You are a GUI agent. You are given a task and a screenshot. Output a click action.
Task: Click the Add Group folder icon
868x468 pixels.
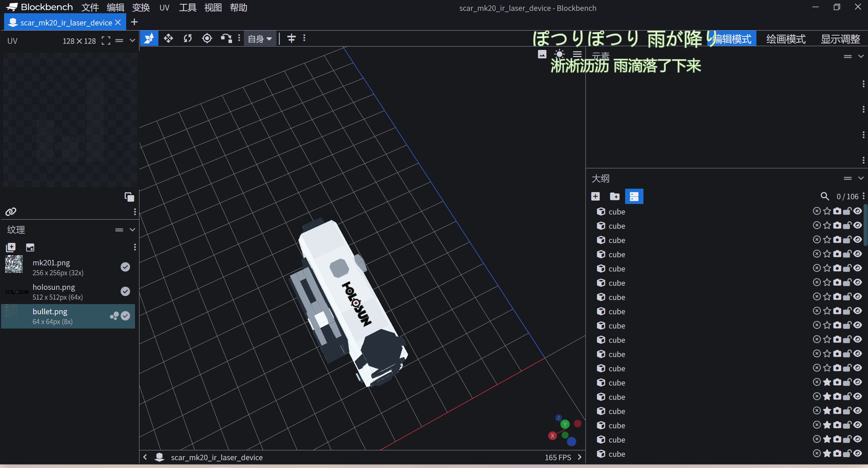click(615, 196)
